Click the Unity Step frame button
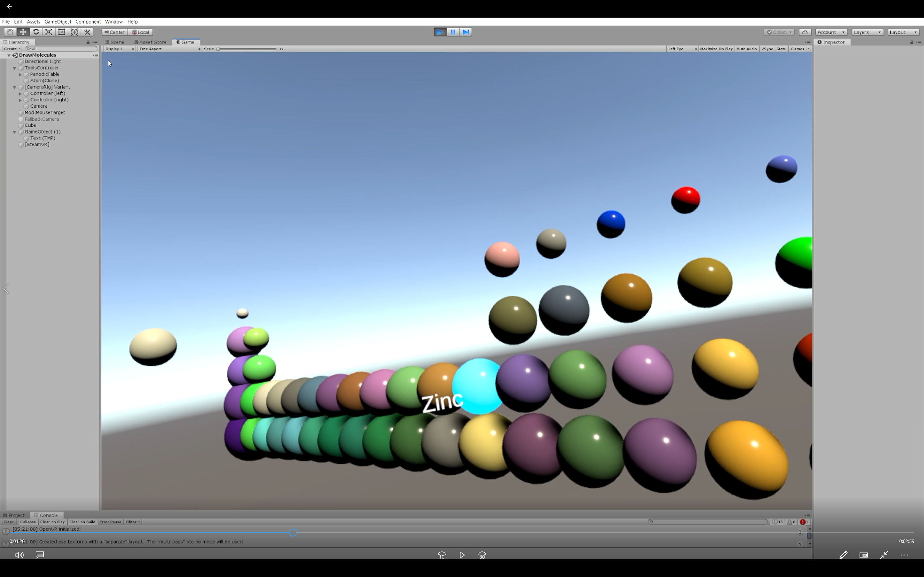The width and height of the screenshot is (924, 577). pyautogui.click(x=466, y=32)
